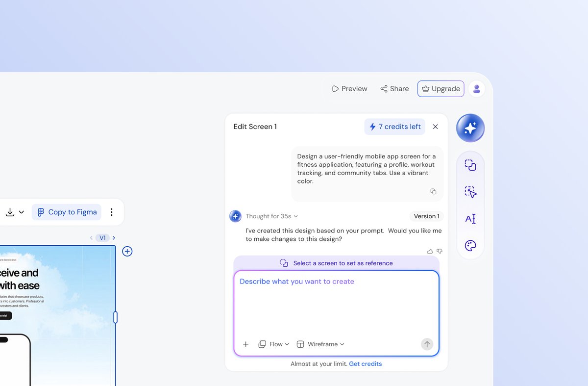Open the three-dot more options menu
The image size is (588, 386).
pyautogui.click(x=112, y=212)
